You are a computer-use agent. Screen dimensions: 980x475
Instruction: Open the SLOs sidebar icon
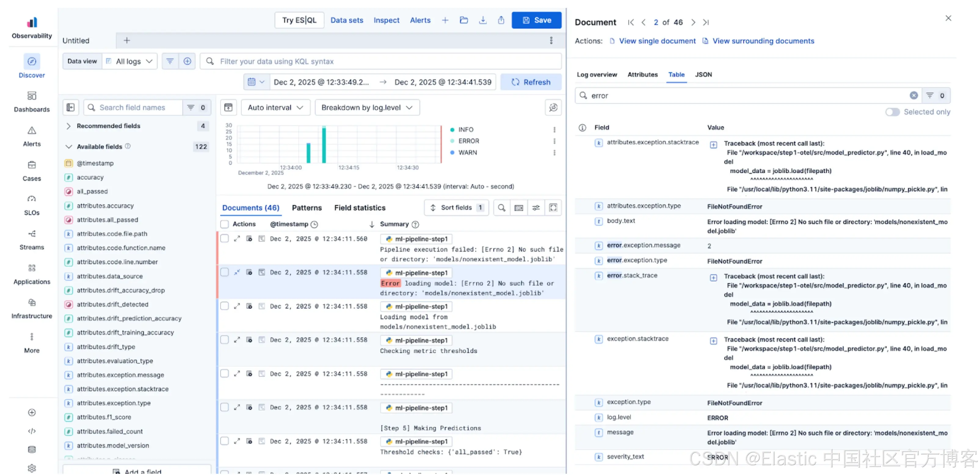point(31,199)
